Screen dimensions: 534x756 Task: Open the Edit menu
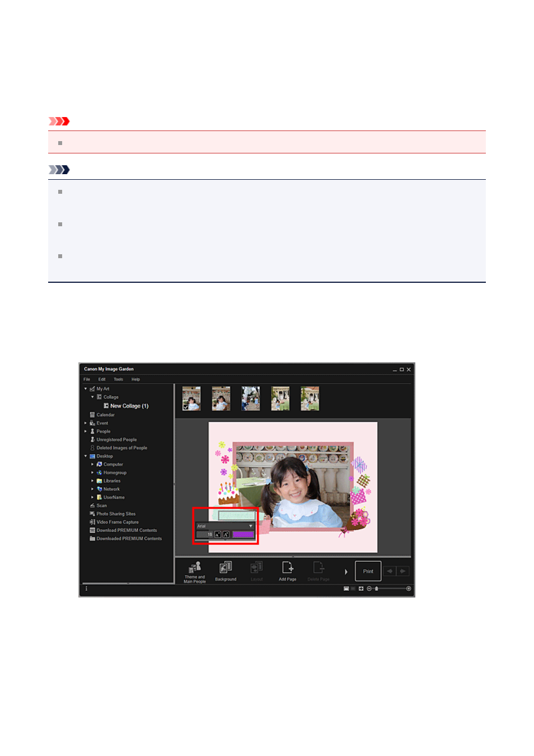(102, 379)
